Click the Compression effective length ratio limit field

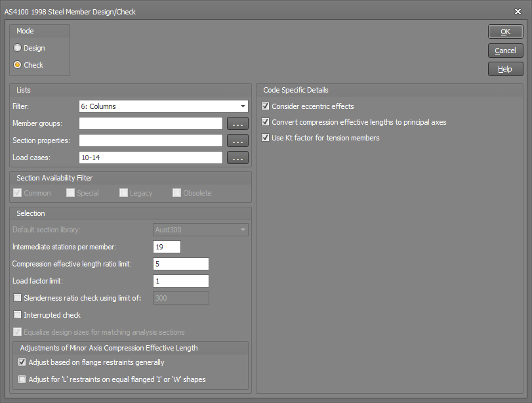click(181, 264)
